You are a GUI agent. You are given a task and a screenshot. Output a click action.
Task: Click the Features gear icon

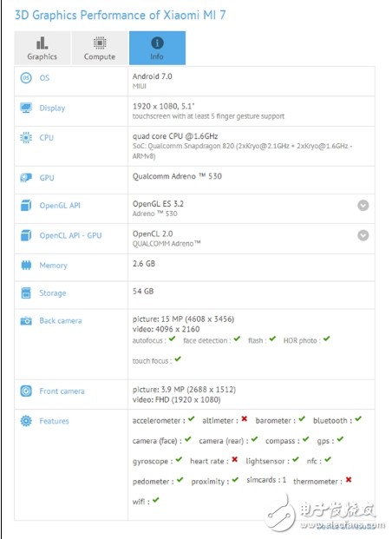click(26, 421)
